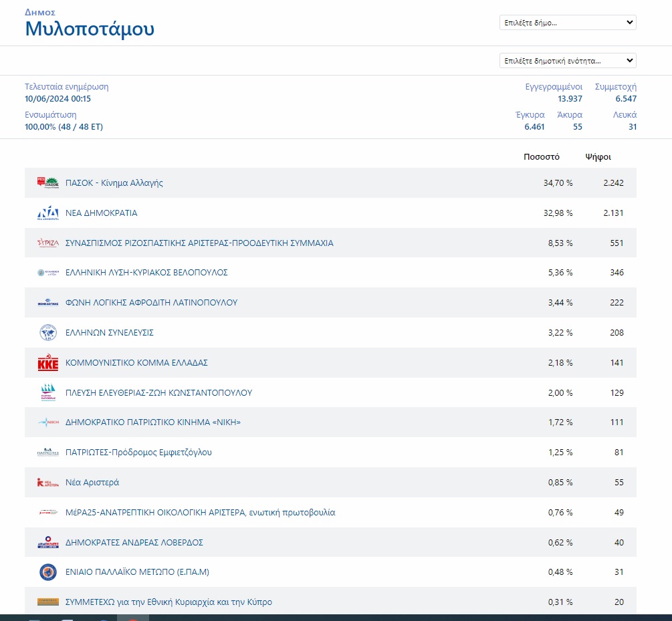The height and width of the screenshot is (621, 672).
Task: Click percentage '1,72 %'
Action: pyautogui.click(x=560, y=422)
